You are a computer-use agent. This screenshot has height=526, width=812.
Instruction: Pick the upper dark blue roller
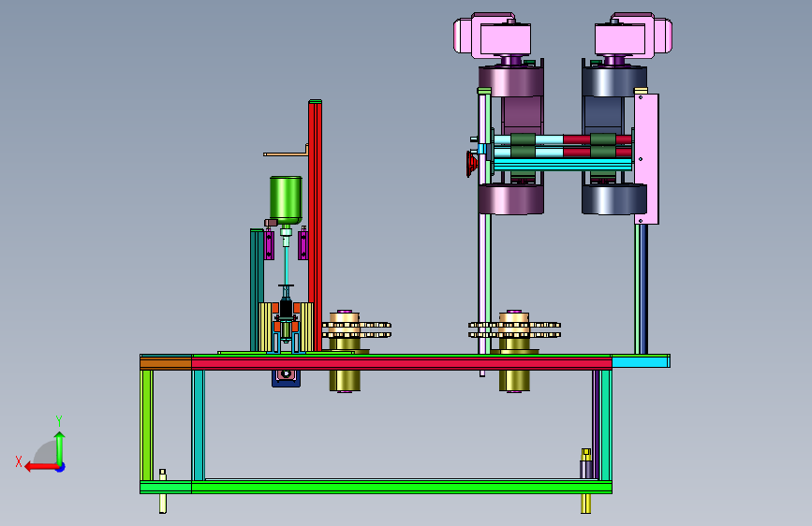[x=614, y=80]
